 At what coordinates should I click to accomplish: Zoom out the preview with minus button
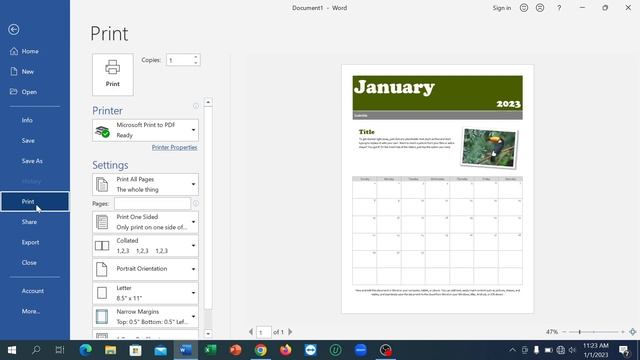(x=564, y=332)
